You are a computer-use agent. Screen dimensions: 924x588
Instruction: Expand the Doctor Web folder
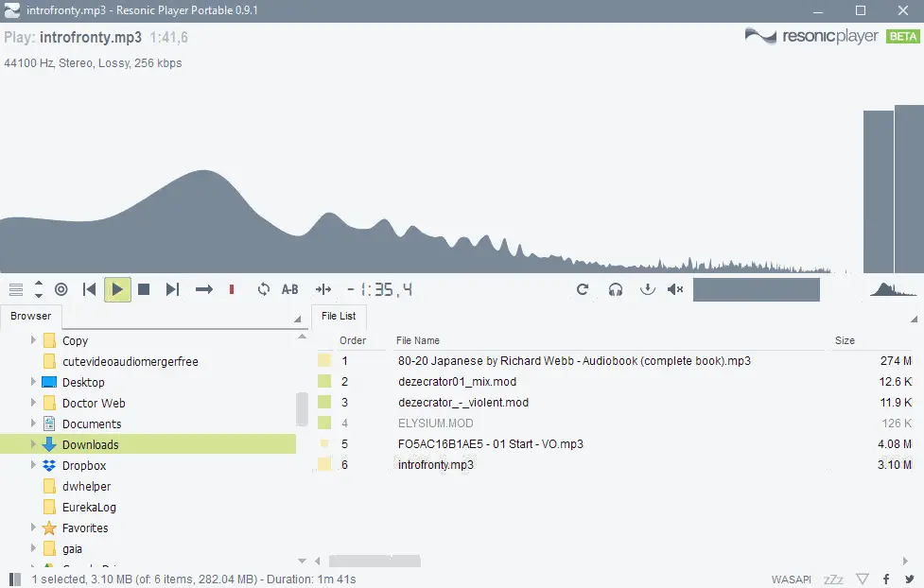pyautogui.click(x=33, y=403)
